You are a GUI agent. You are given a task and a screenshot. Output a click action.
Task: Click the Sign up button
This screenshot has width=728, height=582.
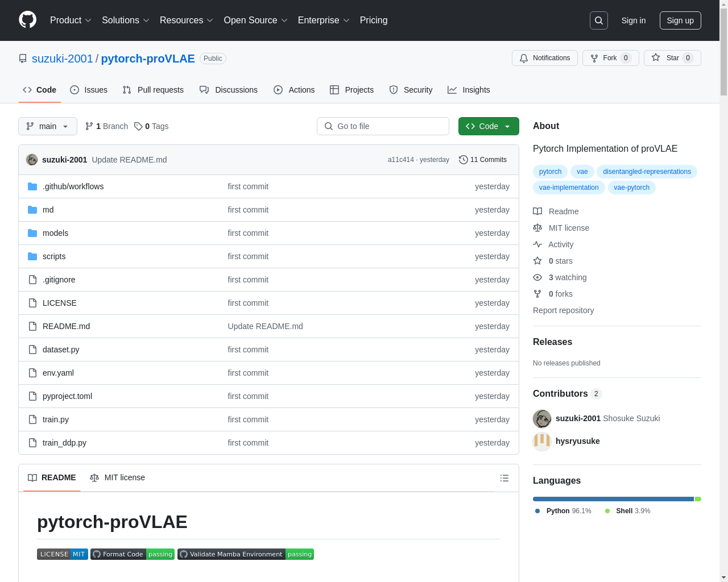680,20
